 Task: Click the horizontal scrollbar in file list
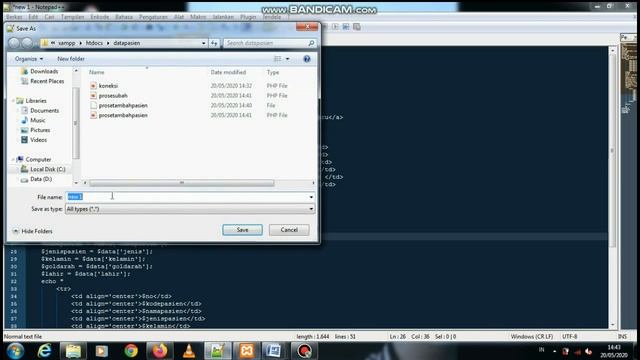(x=182, y=183)
